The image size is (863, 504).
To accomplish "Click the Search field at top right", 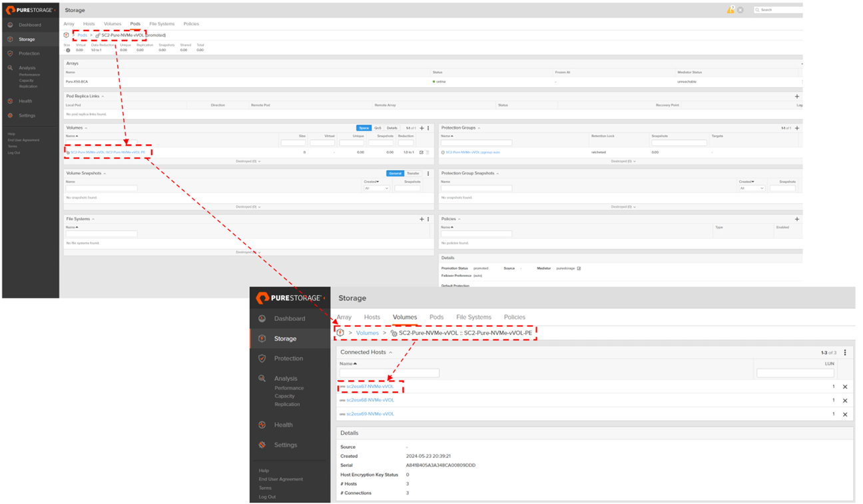I will tap(779, 10).
